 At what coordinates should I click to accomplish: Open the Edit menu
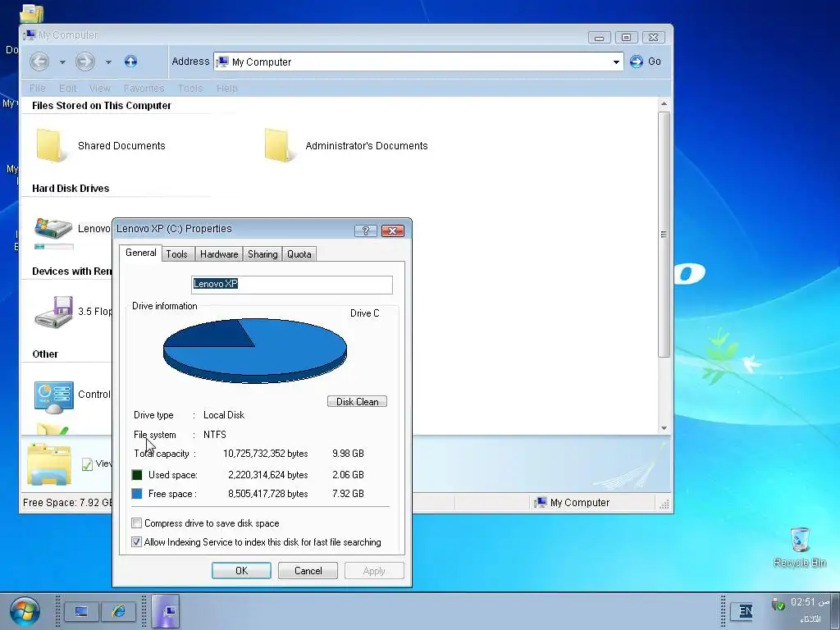tap(67, 89)
